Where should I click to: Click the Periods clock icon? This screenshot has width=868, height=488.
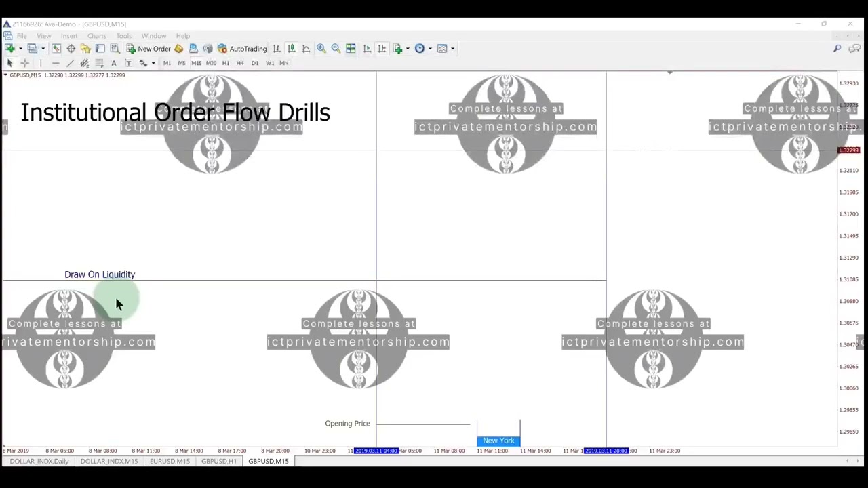pyautogui.click(x=420, y=49)
